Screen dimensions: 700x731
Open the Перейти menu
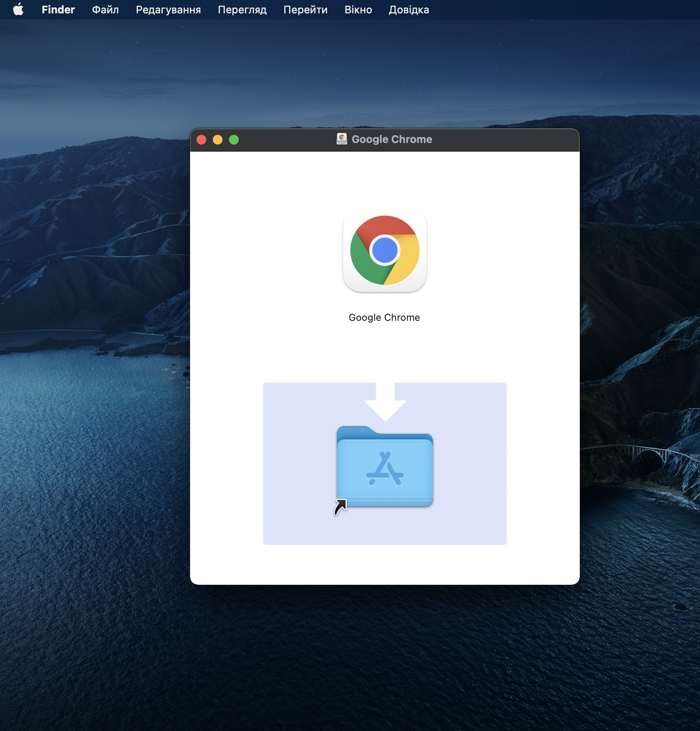click(x=305, y=9)
